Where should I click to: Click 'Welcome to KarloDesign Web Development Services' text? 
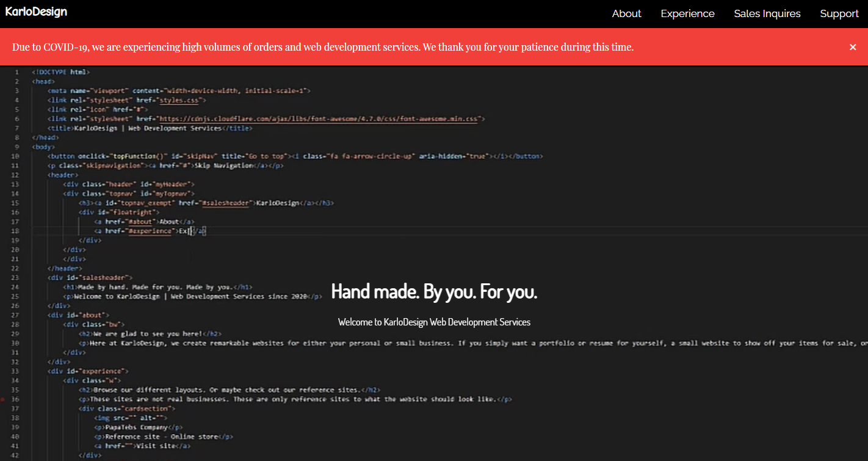click(x=434, y=322)
